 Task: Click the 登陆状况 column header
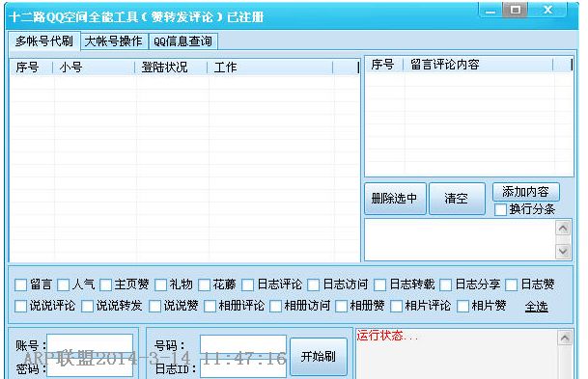point(171,68)
